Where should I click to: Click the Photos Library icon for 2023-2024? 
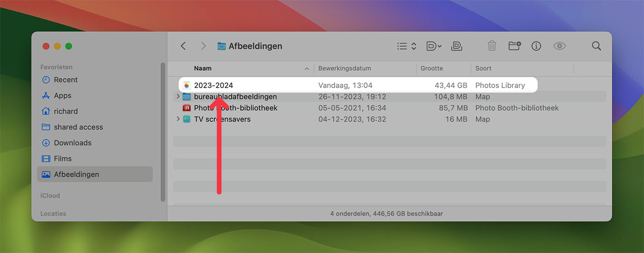(x=186, y=85)
